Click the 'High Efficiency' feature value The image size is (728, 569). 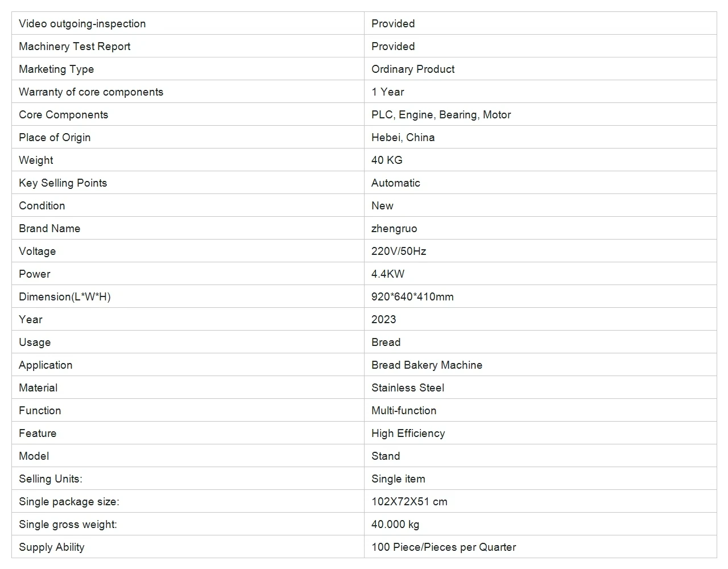pos(408,433)
